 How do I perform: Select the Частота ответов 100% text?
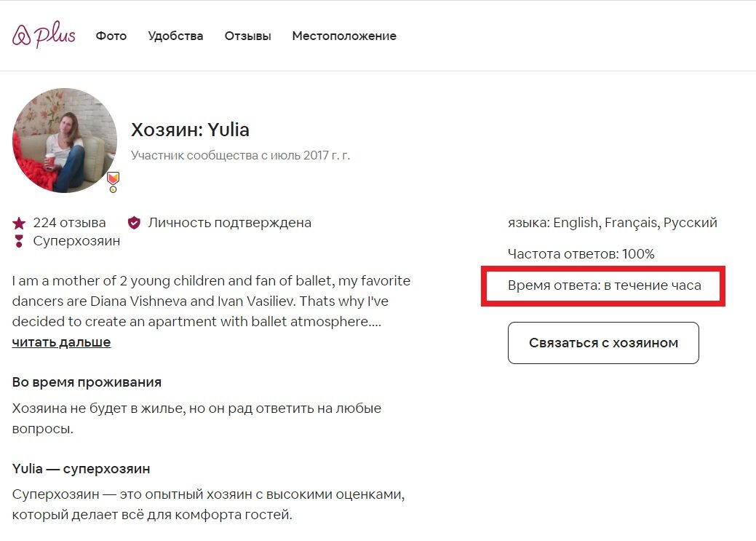pyautogui.click(x=581, y=253)
